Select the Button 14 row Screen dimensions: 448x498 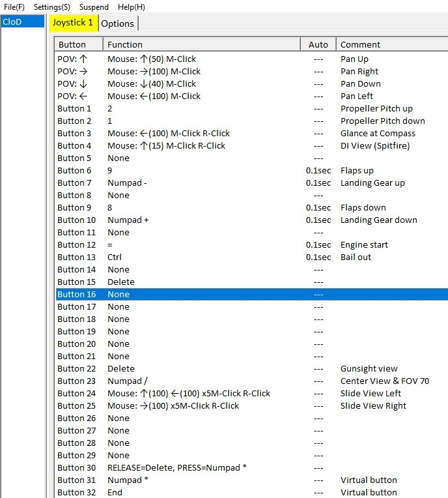click(252, 270)
